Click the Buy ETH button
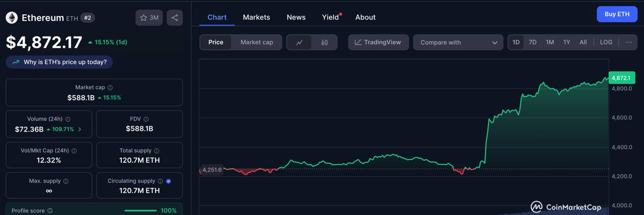Viewport: 644px width, 215px height. pyautogui.click(x=617, y=14)
